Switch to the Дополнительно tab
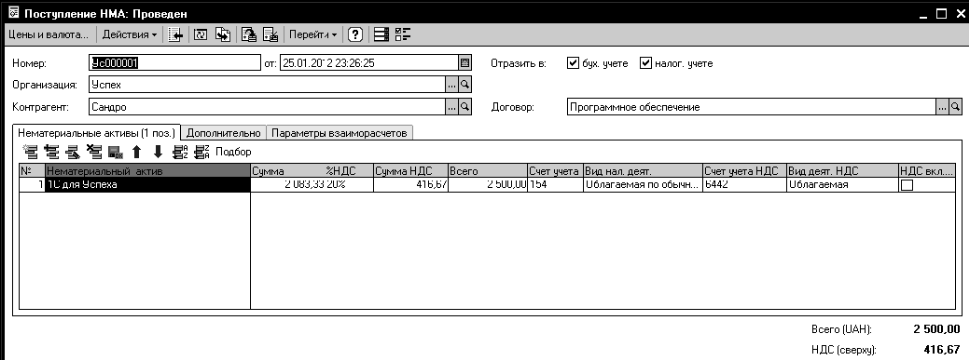969x360 pixels. pos(224,133)
